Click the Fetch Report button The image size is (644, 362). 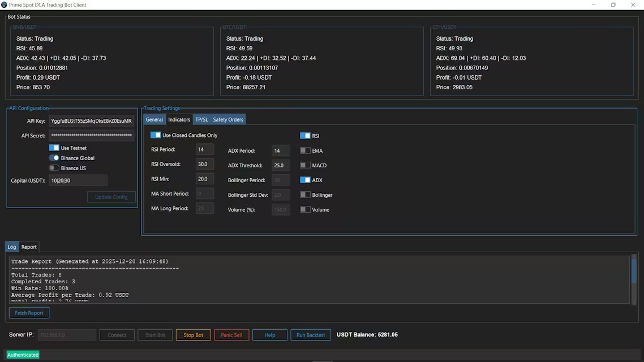point(29,313)
